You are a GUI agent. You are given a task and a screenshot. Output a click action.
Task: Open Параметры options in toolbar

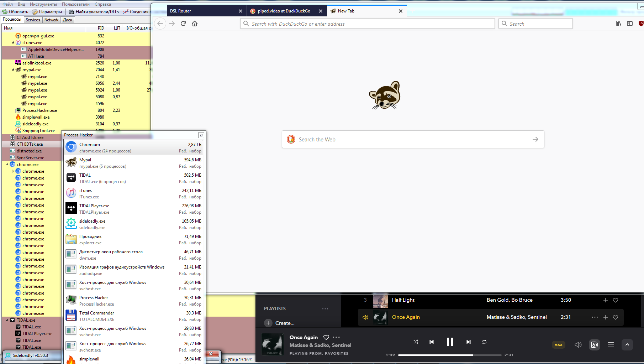click(x=47, y=12)
